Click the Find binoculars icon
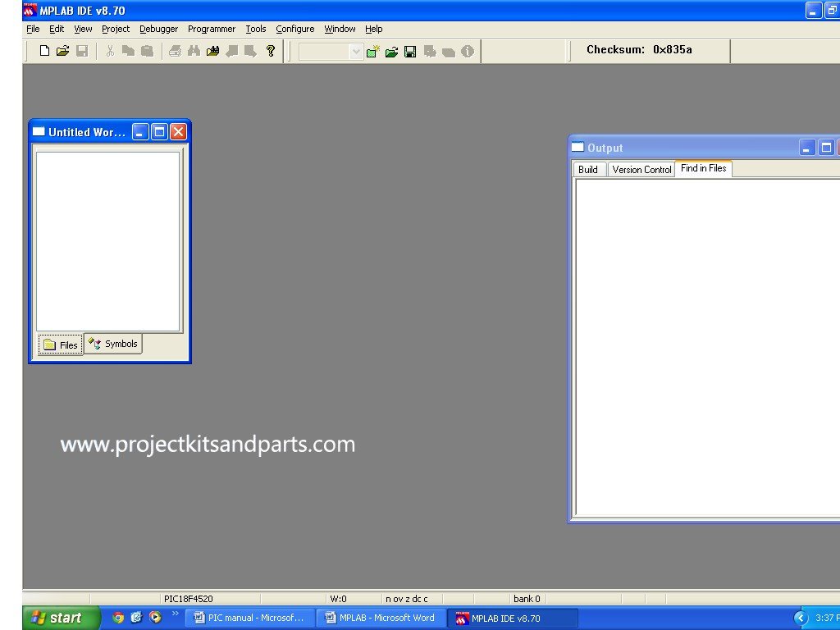This screenshot has height=630, width=840. coord(194,51)
